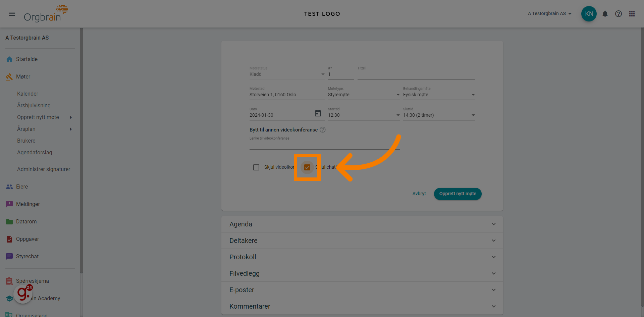Check the Skjul videoikon checkbox
This screenshot has height=317, width=644.
(256, 167)
